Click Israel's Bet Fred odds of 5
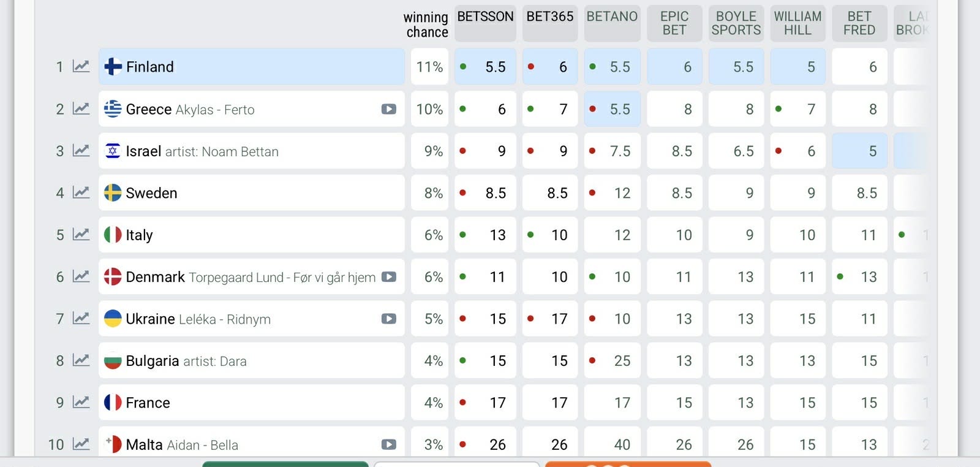 859,151
